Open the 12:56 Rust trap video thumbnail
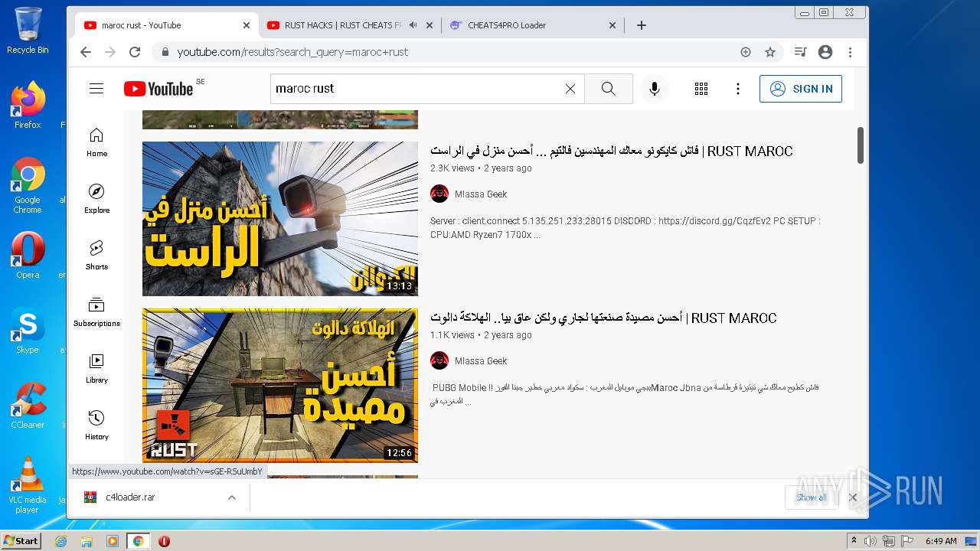Image resolution: width=980 pixels, height=551 pixels. click(280, 386)
